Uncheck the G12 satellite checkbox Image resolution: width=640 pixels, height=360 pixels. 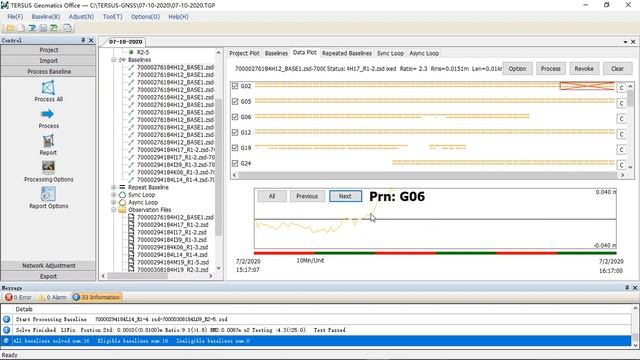click(x=235, y=132)
